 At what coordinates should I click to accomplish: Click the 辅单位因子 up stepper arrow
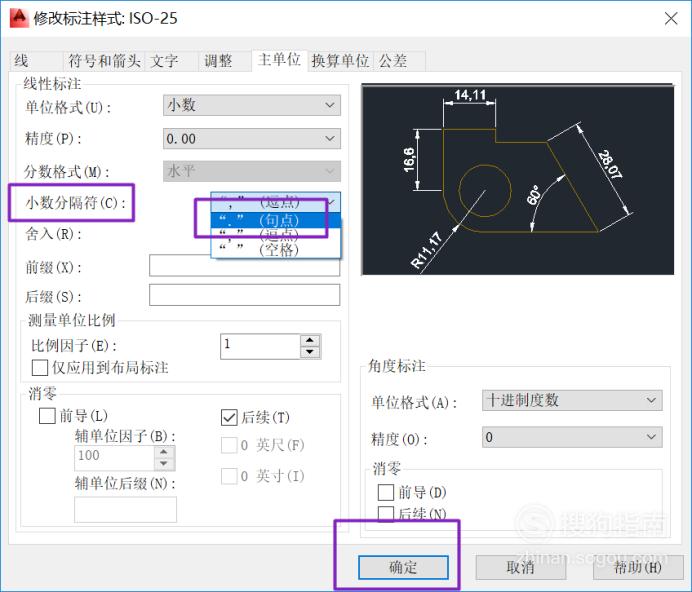coord(164,452)
